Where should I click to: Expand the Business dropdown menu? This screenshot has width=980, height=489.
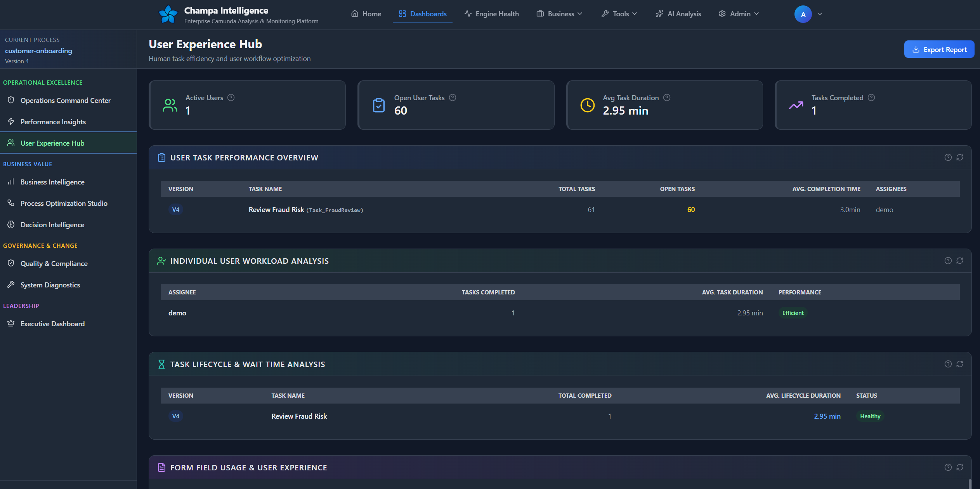pos(559,14)
